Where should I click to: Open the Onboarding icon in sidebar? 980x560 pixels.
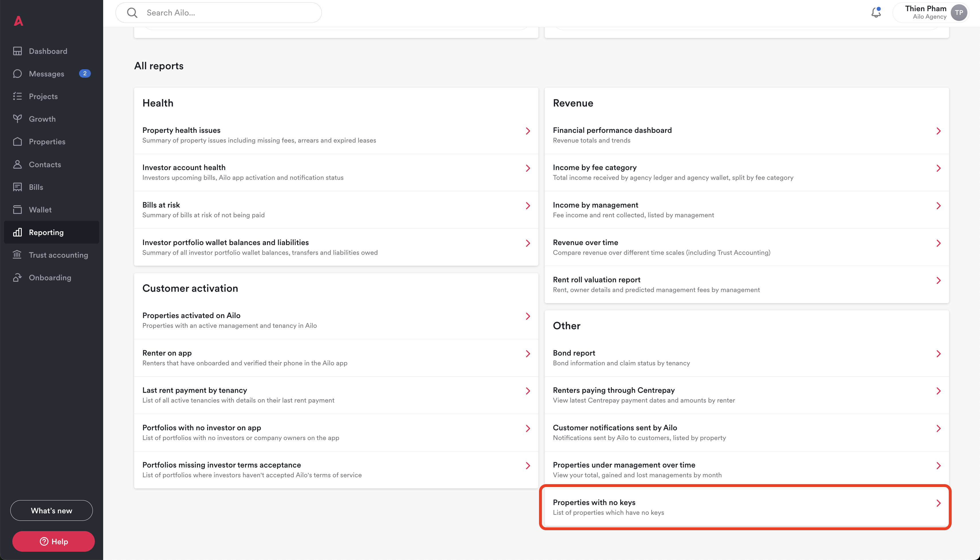(17, 277)
